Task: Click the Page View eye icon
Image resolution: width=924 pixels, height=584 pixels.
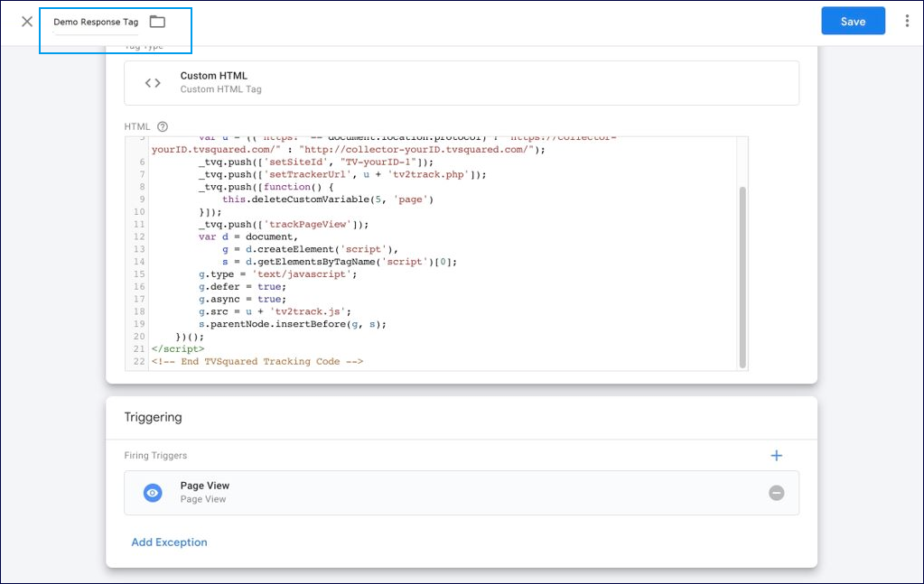Action: point(153,493)
